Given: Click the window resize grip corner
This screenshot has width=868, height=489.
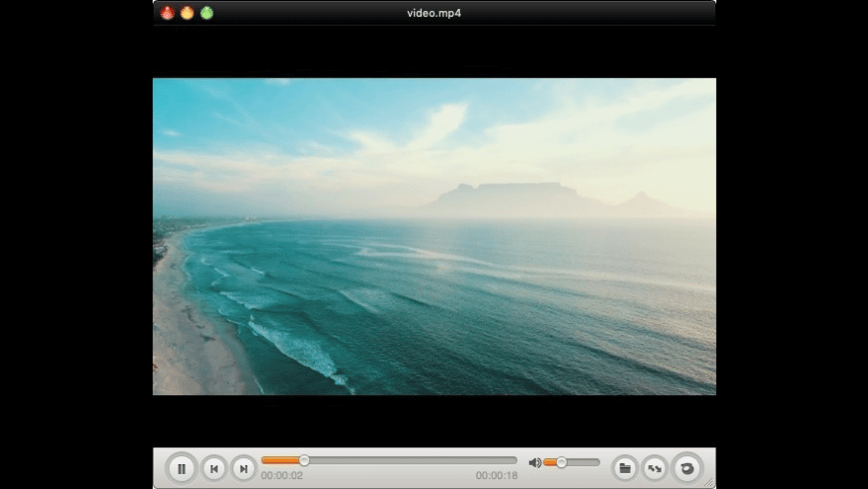Looking at the screenshot, I should pyautogui.click(x=709, y=482).
